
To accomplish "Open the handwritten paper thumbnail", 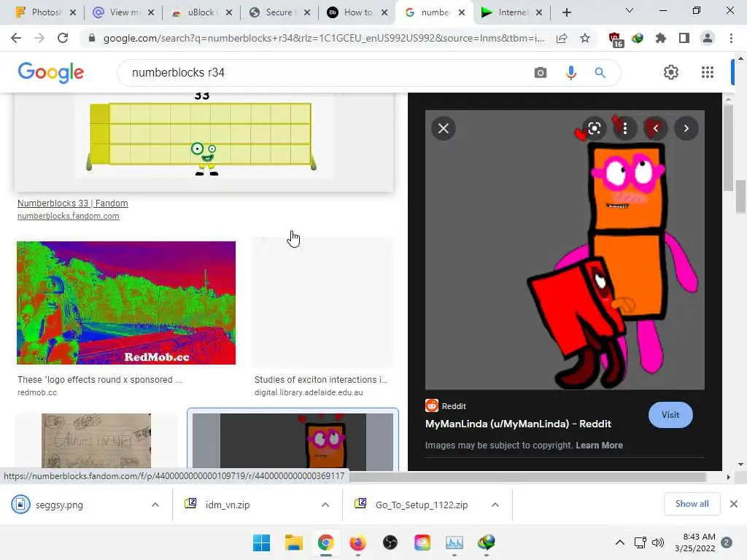I will 96,441.
